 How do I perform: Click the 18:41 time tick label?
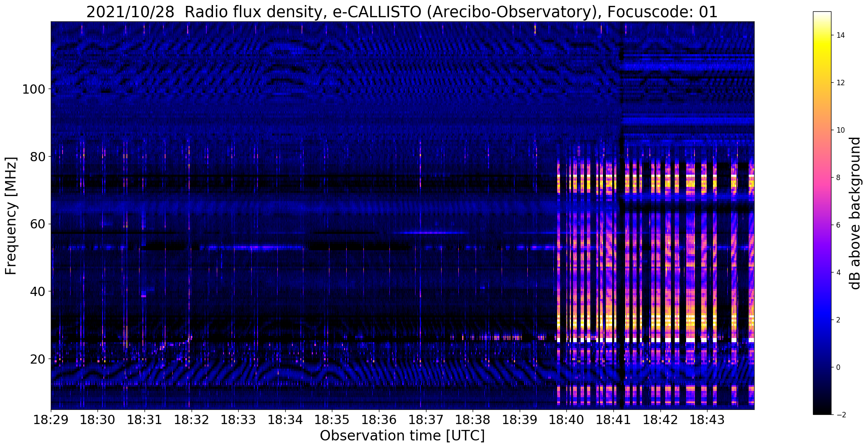tap(614, 420)
